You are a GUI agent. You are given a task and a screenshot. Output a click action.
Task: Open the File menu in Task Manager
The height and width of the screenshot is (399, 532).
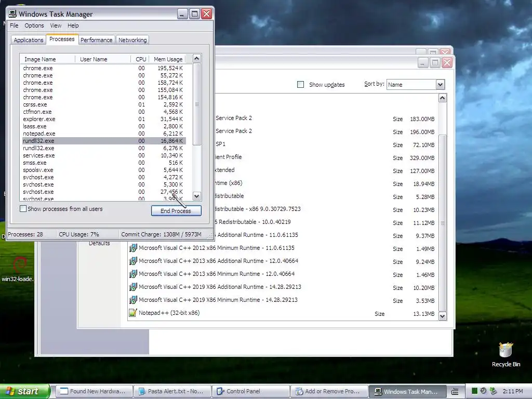tap(14, 25)
